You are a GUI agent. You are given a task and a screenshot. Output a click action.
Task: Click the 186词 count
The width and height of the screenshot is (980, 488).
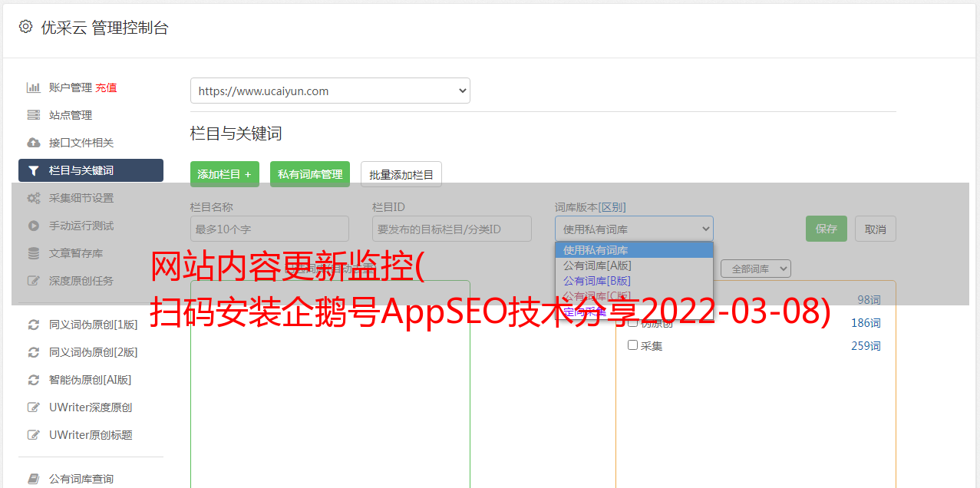pyautogui.click(x=866, y=323)
